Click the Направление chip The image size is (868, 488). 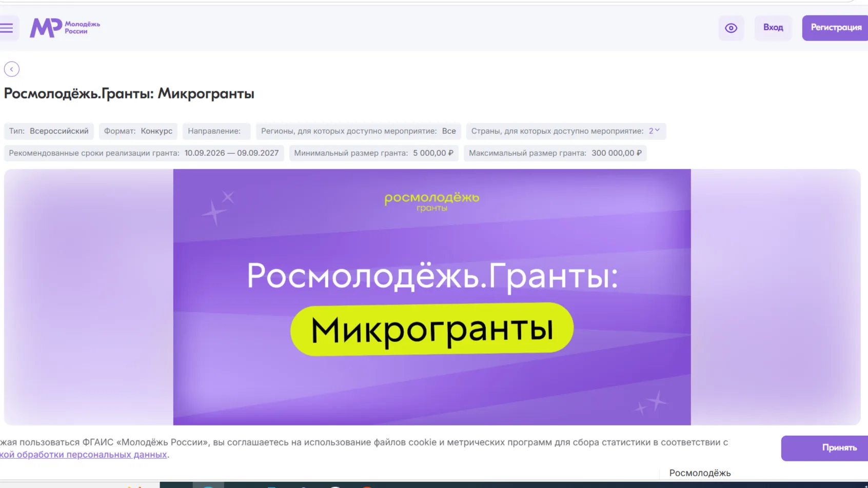coord(216,131)
